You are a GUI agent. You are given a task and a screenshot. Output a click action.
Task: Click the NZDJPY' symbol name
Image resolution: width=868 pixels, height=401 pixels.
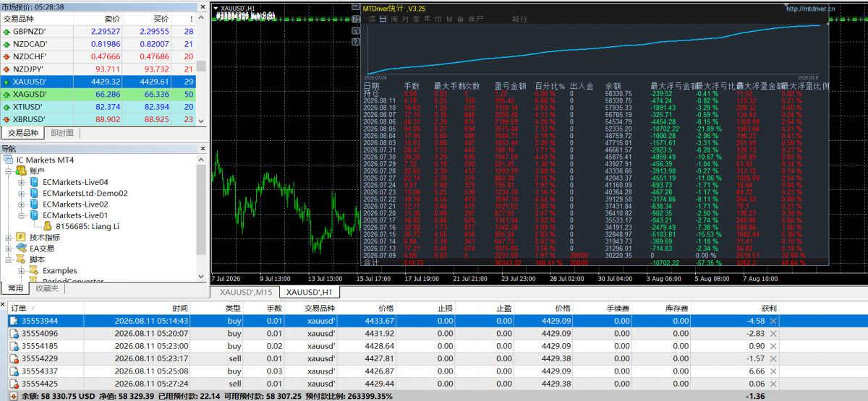[x=30, y=69]
